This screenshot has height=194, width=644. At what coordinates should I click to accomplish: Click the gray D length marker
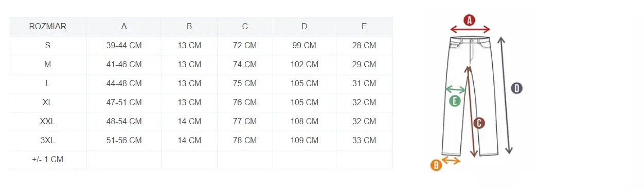coord(516,88)
